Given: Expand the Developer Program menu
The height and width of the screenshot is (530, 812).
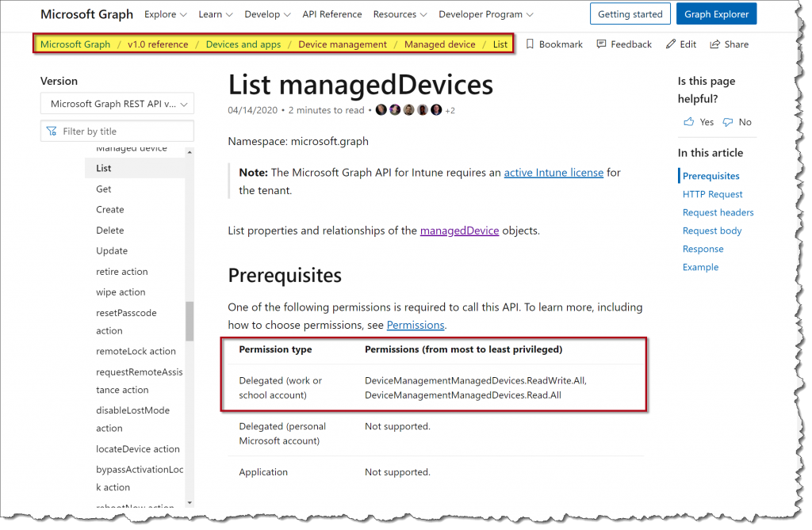Looking at the screenshot, I should 485,14.
